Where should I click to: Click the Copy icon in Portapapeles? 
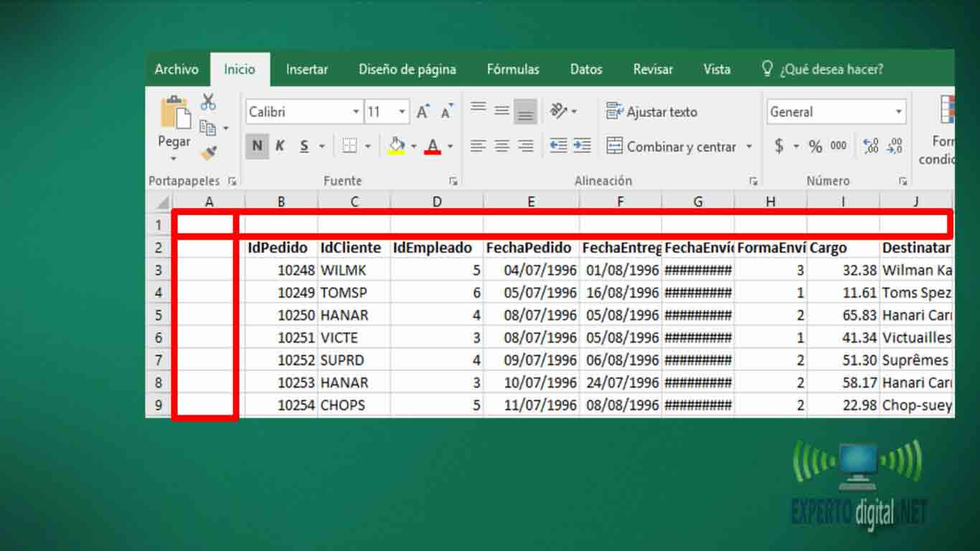tap(208, 128)
